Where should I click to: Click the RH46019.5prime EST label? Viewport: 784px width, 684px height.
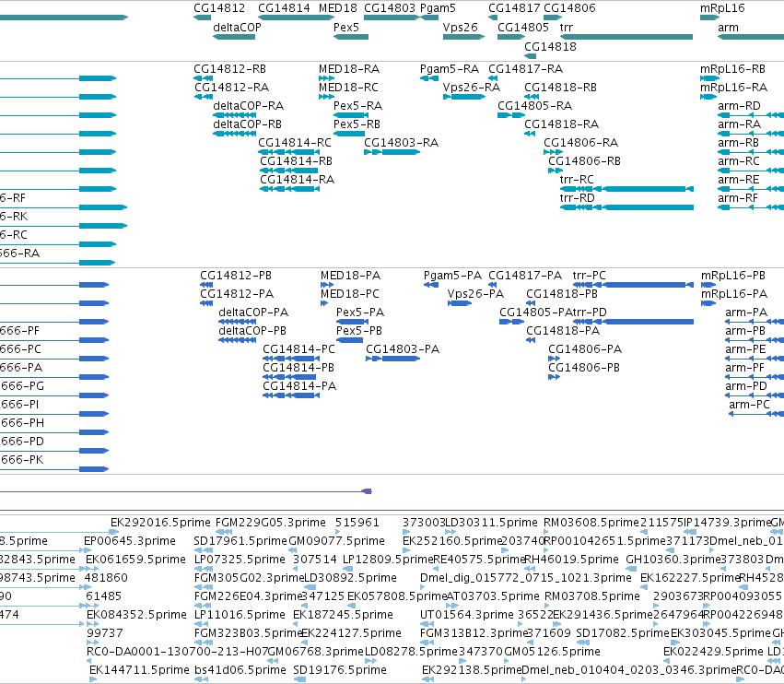(x=571, y=560)
